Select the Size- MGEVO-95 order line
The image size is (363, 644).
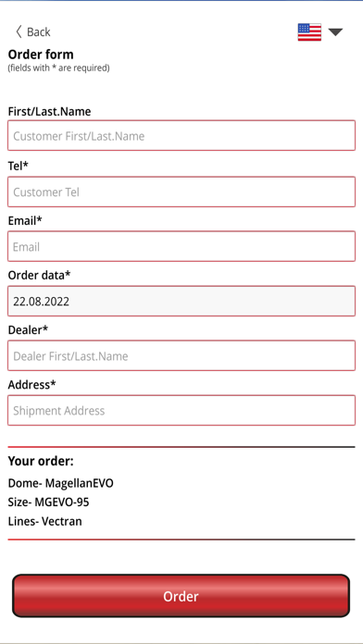(48, 502)
